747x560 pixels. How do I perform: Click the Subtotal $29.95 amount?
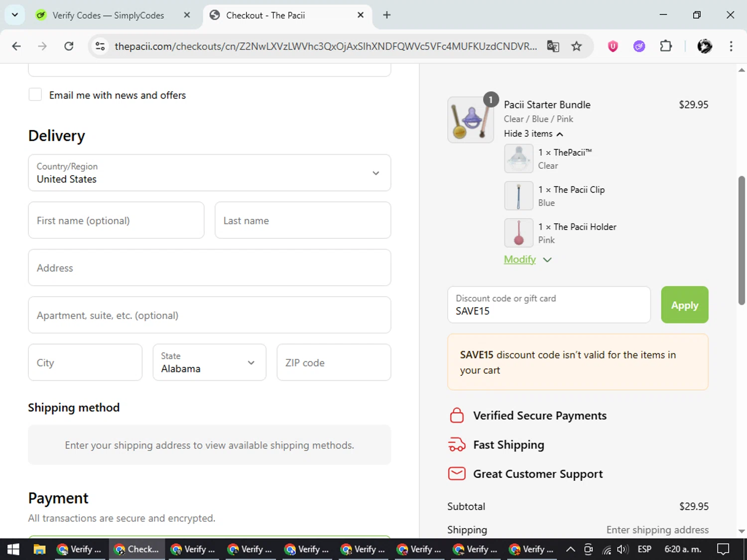694,506
